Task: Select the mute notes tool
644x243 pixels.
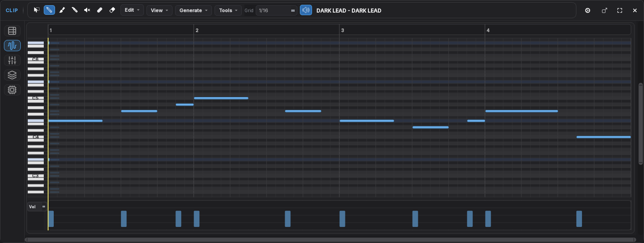Action: [87, 10]
